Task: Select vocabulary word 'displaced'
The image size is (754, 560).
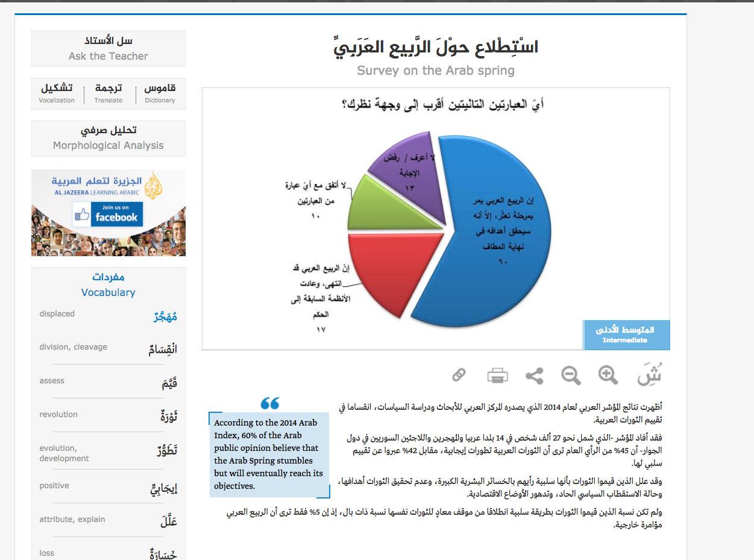Action: tap(57, 313)
